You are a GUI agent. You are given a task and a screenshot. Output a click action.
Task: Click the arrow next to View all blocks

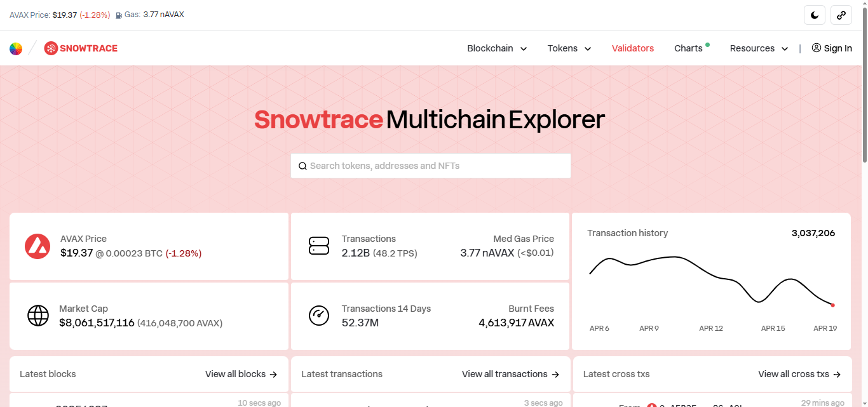tap(273, 375)
